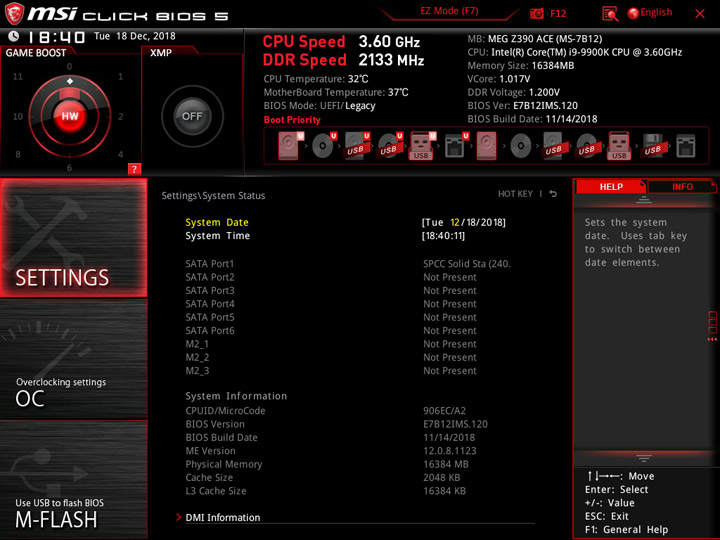The width and height of the screenshot is (720, 540).
Task: Open the BIOS search magnifier icon
Action: point(610,14)
